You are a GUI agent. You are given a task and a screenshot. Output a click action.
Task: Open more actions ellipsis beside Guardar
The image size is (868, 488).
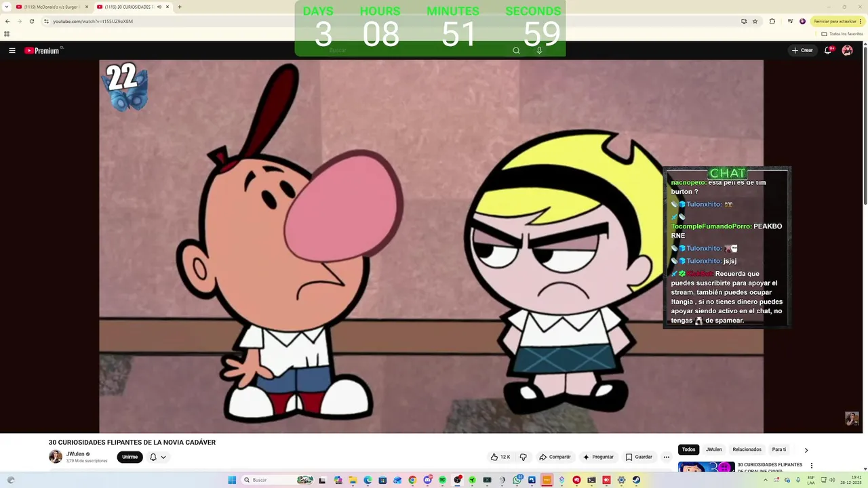coord(667,457)
